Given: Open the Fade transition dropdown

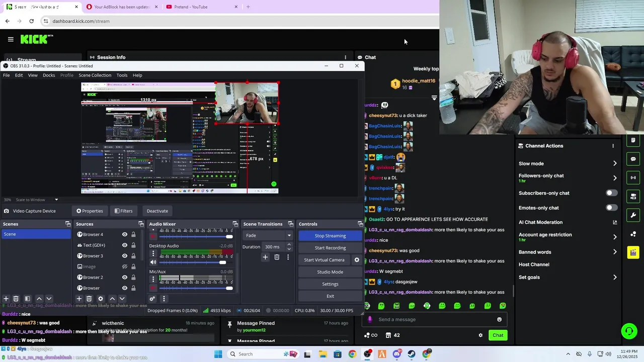Looking at the screenshot, I should pos(268,235).
